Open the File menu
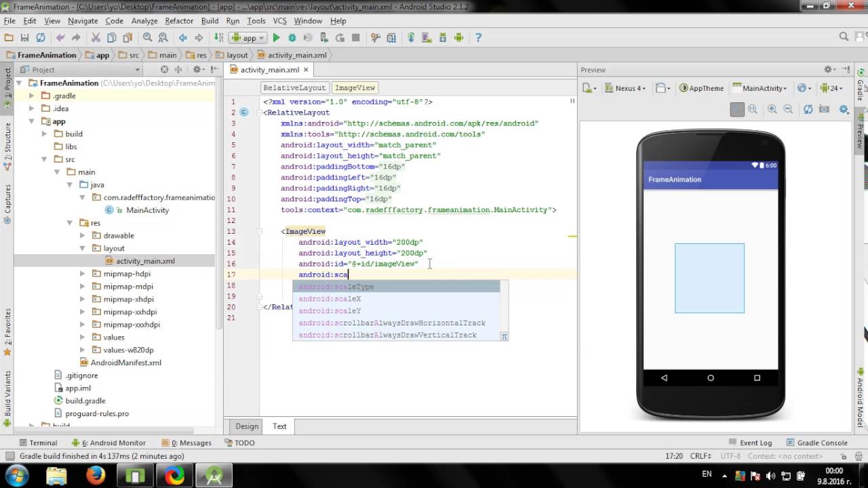The image size is (868, 488). coord(9,21)
